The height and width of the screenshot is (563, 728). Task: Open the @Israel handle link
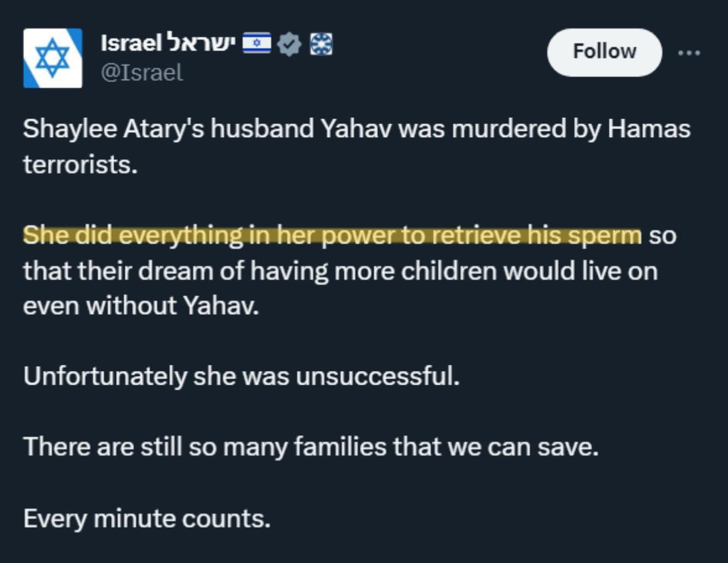click(x=141, y=73)
